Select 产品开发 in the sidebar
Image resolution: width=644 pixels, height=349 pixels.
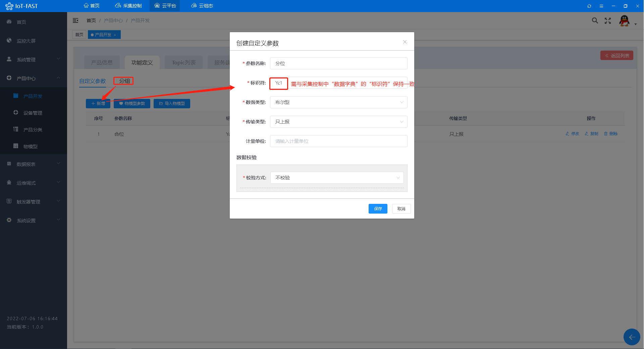click(x=34, y=96)
